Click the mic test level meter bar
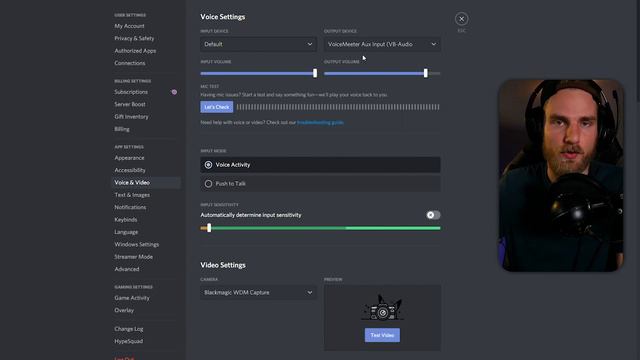This screenshot has height=360, width=640. pyautogui.click(x=338, y=107)
